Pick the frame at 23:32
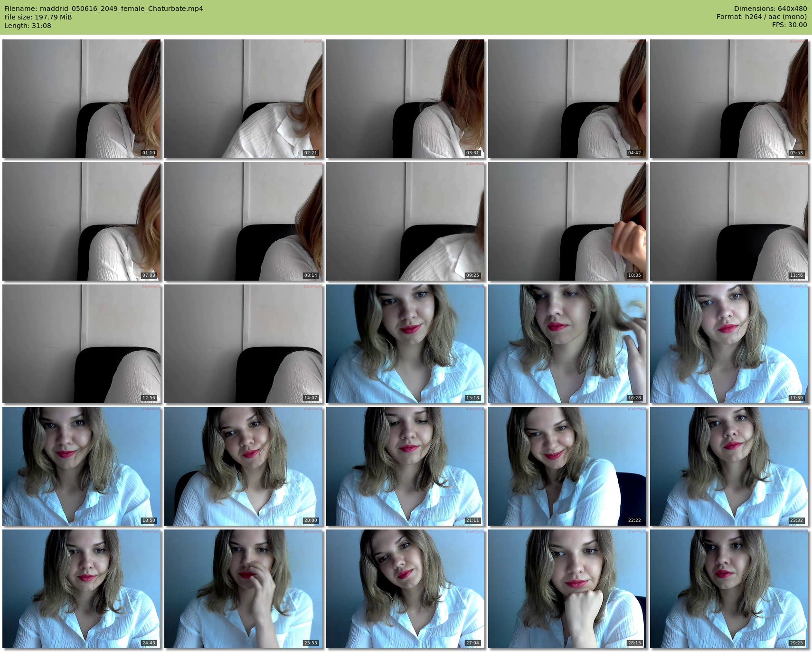 coord(729,466)
